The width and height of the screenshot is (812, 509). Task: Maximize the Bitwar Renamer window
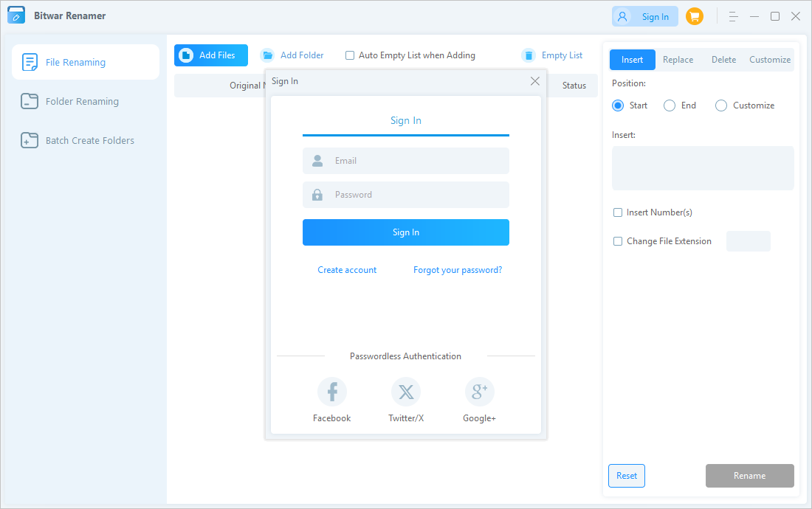coord(775,16)
